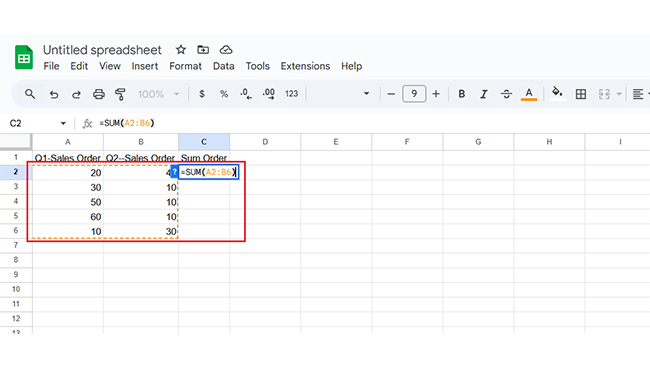Print the spreadsheet
Image resolution: width=650 pixels, height=368 pixels.
tap(99, 94)
